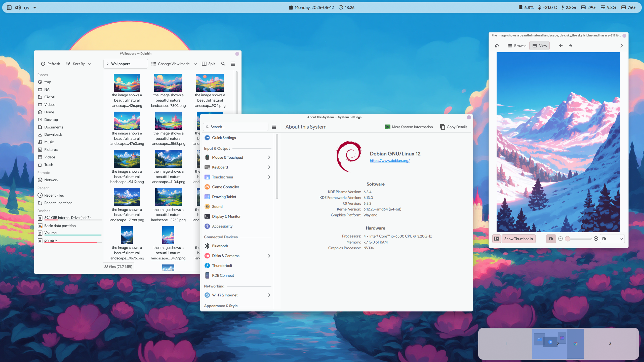Select 39.1 GiB Internal Drive device
The width and height of the screenshot is (644, 362).
pyautogui.click(x=69, y=218)
